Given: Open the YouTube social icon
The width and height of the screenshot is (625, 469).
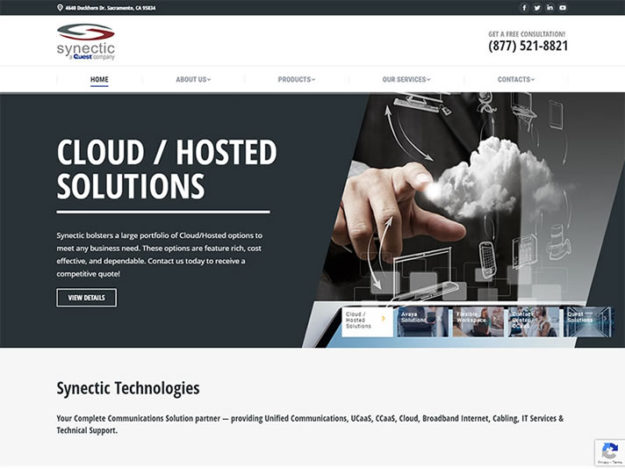Looking at the screenshot, I should pyautogui.click(x=562, y=8).
